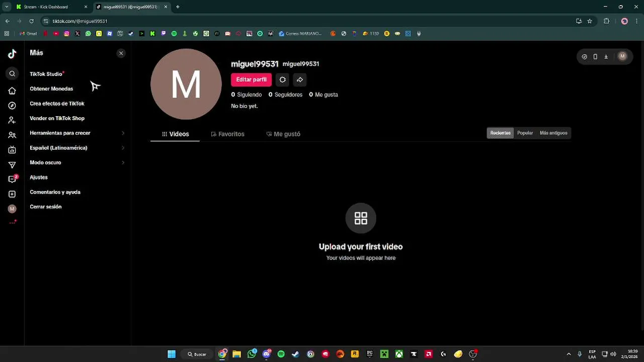Expand the Español (Latinoamérica) language submenu
This screenshot has height=362, width=644.
click(77, 148)
